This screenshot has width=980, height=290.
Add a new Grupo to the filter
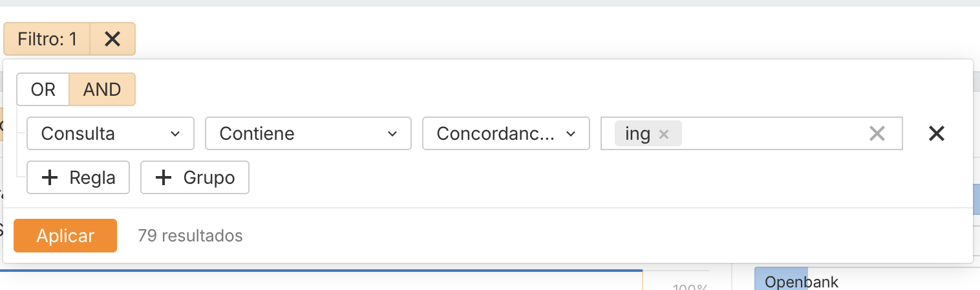point(195,177)
